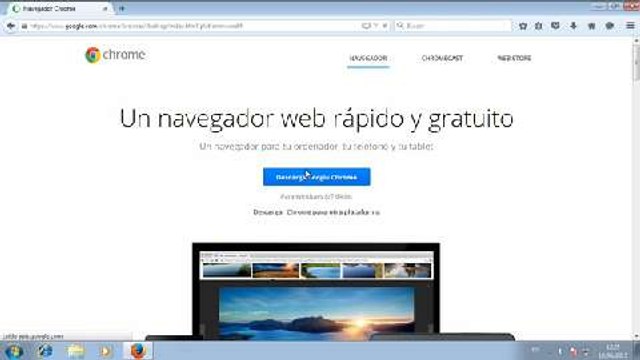Click the laptop screenshot image on the page
640x360 pixels.
(x=316, y=291)
